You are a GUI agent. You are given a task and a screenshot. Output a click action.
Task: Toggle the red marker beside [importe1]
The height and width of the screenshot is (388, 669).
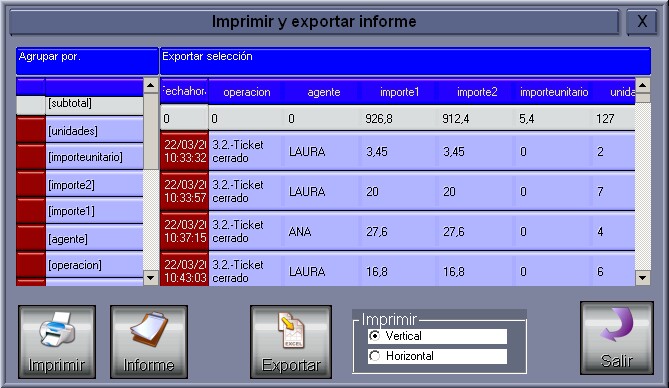click(31, 211)
